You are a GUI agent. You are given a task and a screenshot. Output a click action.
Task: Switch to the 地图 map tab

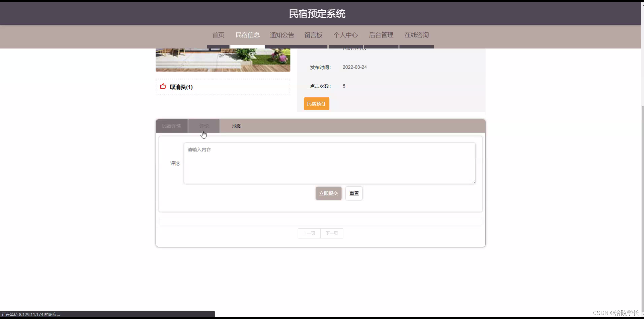pos(236,126)
